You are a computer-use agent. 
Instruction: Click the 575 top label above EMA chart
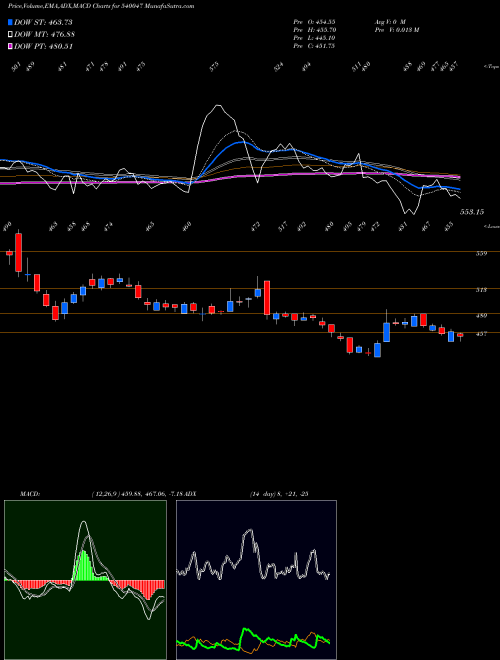click(215, 66)
